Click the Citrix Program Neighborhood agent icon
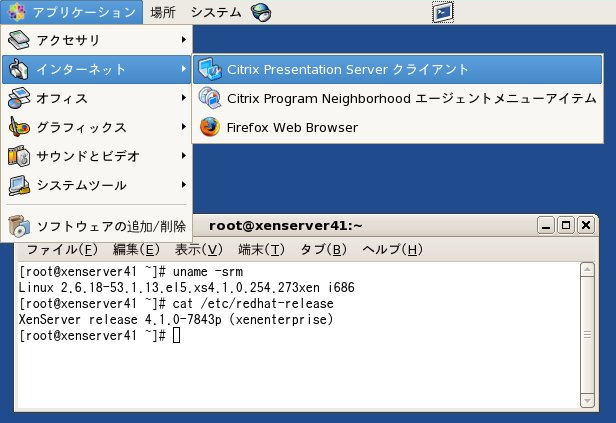The width and height of the screenshot is (616, 423). [210, 98]
